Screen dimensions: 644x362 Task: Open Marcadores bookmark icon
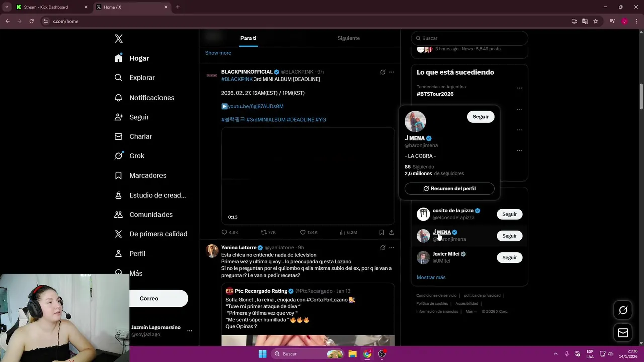tap(118, 175)
